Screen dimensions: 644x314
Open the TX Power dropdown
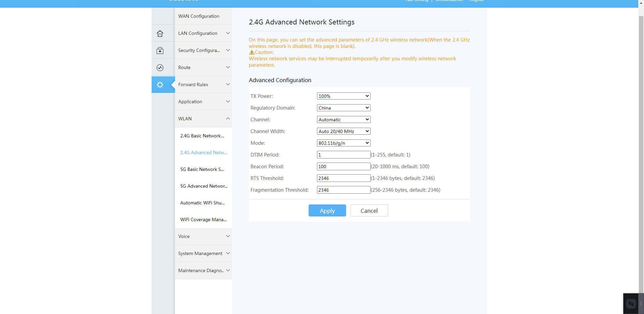[343, 96]
